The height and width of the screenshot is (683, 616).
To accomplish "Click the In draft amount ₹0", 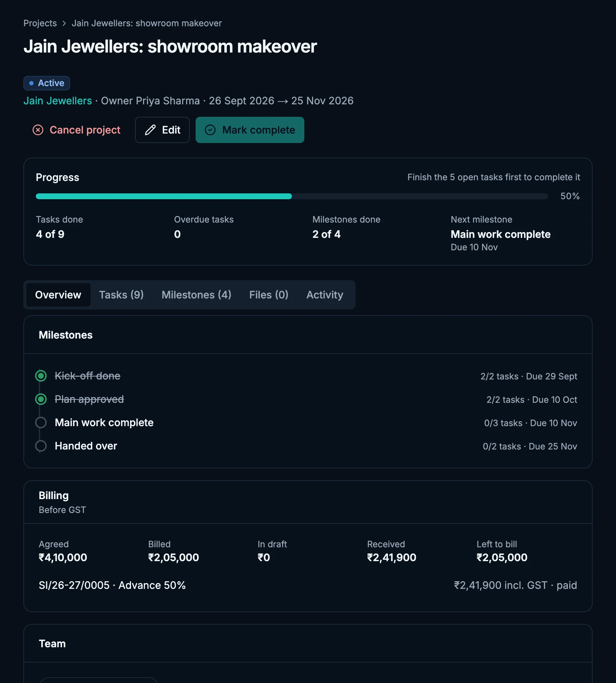I will pyautogui.click(x=264, y=557).
